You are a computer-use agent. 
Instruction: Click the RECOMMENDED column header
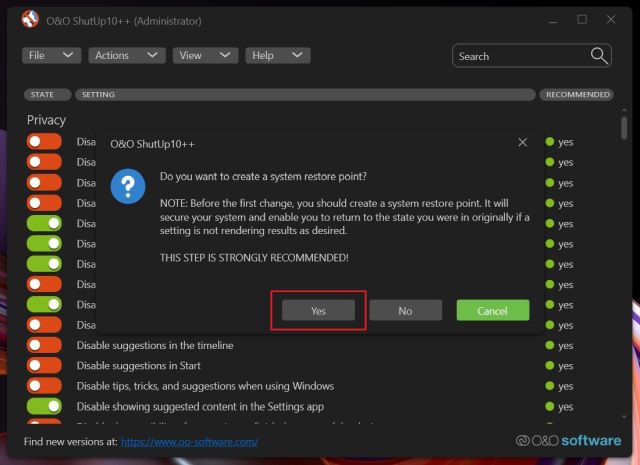click(576, 95)
